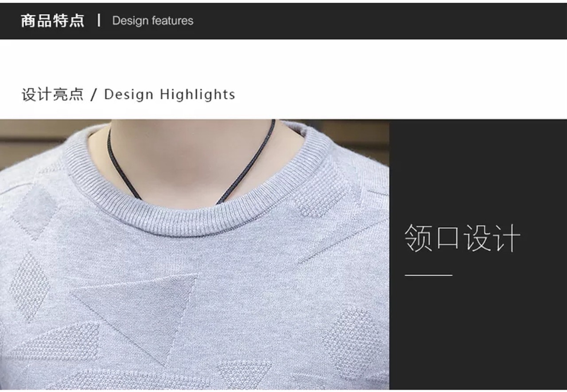Screen dimensions: 567x392
Task: Click the 领口设计 caption text
Action: (462, 238)
